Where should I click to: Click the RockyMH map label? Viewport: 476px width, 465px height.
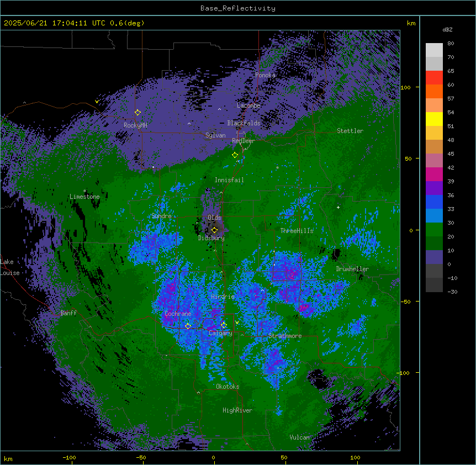(135, 125)
